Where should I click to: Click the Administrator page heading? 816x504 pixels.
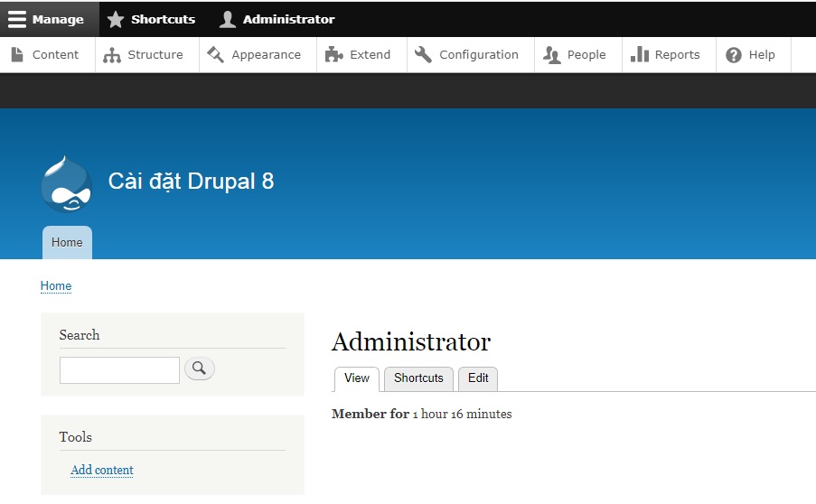tap(411, 342)
